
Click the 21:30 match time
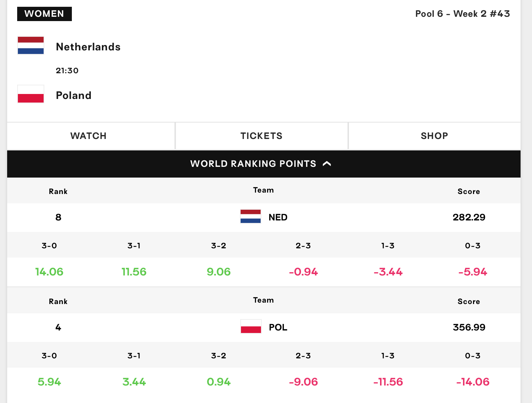tap(67, 71)
